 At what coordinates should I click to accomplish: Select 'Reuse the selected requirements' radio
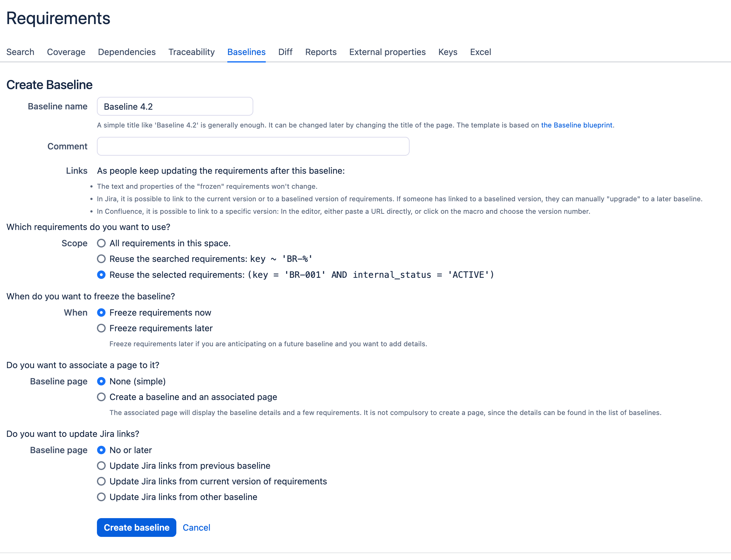pos(101,275)
